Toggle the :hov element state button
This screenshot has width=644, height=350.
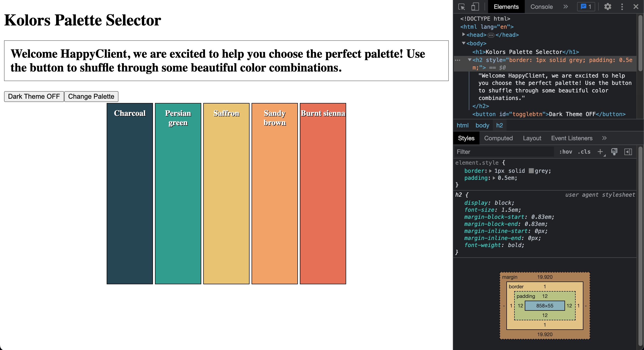[x=566, y=152]
